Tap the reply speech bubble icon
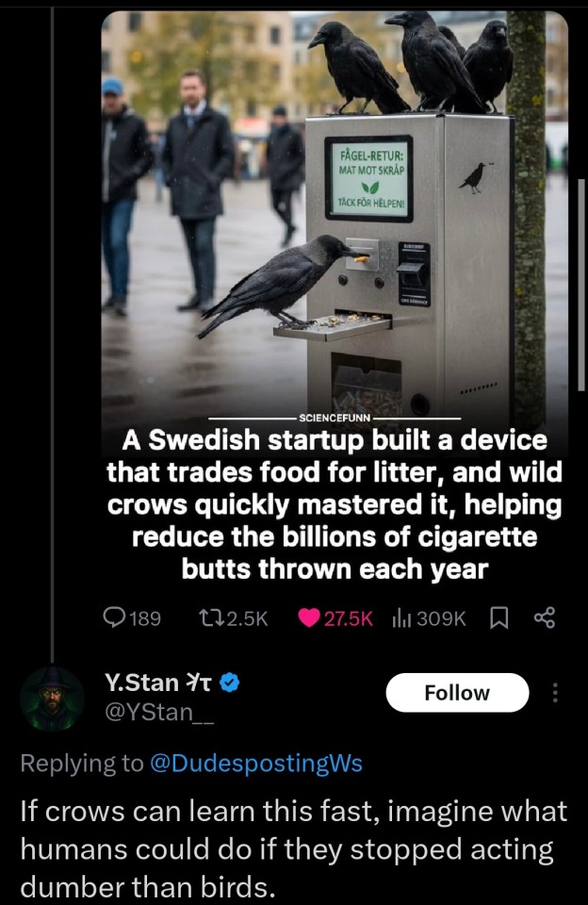588x905 pixels. tap(114, 617)
